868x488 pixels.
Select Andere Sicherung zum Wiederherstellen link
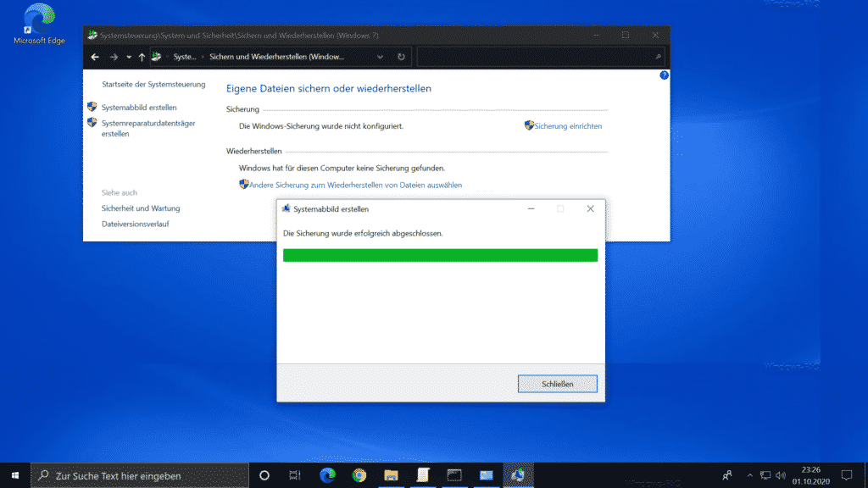355,186
